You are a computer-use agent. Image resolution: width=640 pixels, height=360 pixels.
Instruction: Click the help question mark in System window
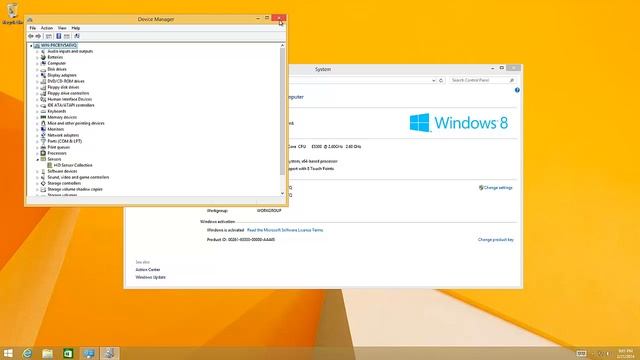click(517, 90)
